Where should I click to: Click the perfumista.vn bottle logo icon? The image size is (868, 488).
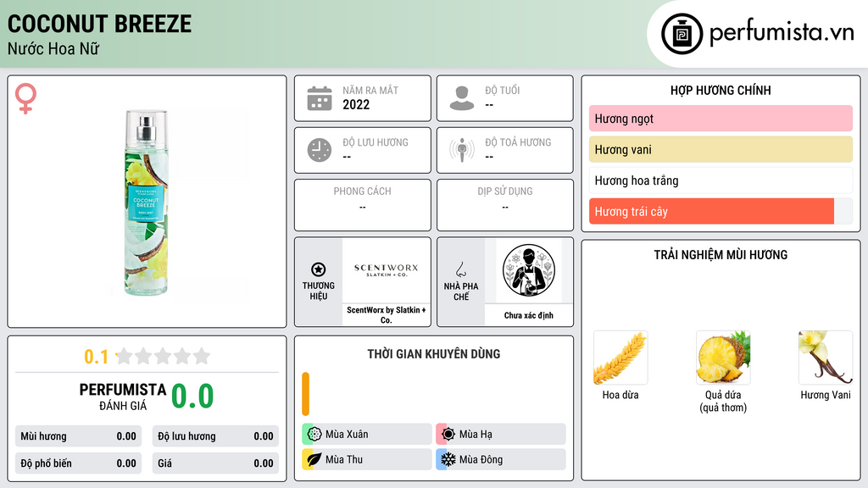(x=682, y=34)
